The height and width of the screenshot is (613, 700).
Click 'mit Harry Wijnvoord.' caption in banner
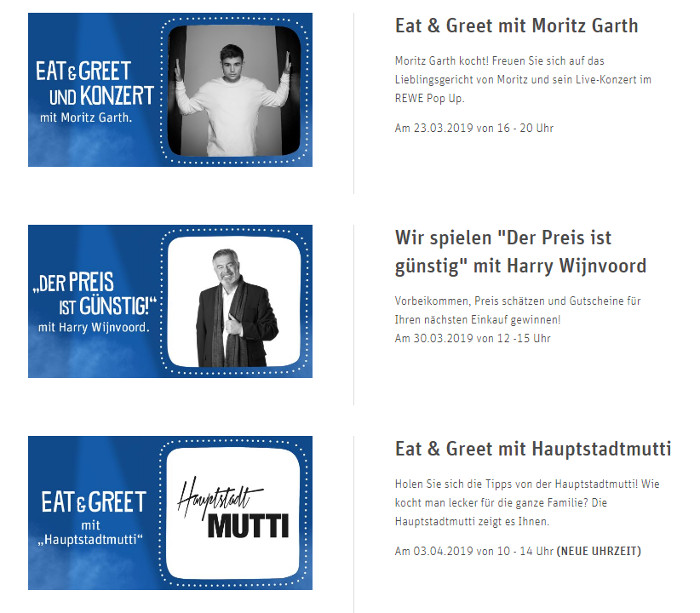pos(94,327)
